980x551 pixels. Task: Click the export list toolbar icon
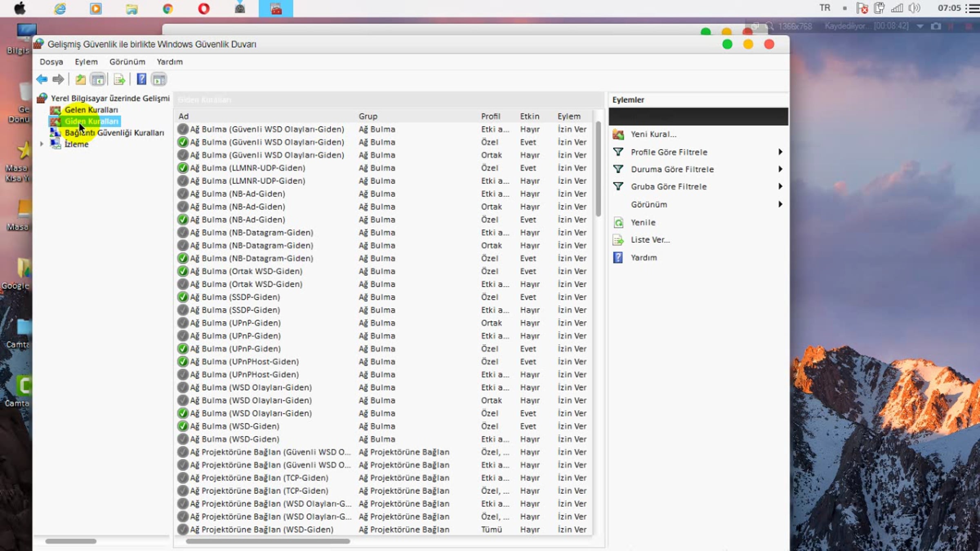click(x=119, y=79)
